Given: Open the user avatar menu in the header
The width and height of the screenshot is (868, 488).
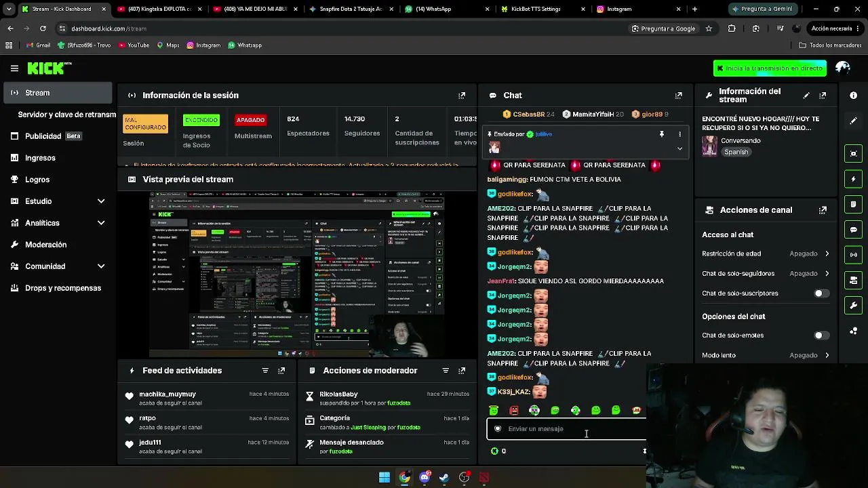Looking at the screenshot, I should [843, 68].
